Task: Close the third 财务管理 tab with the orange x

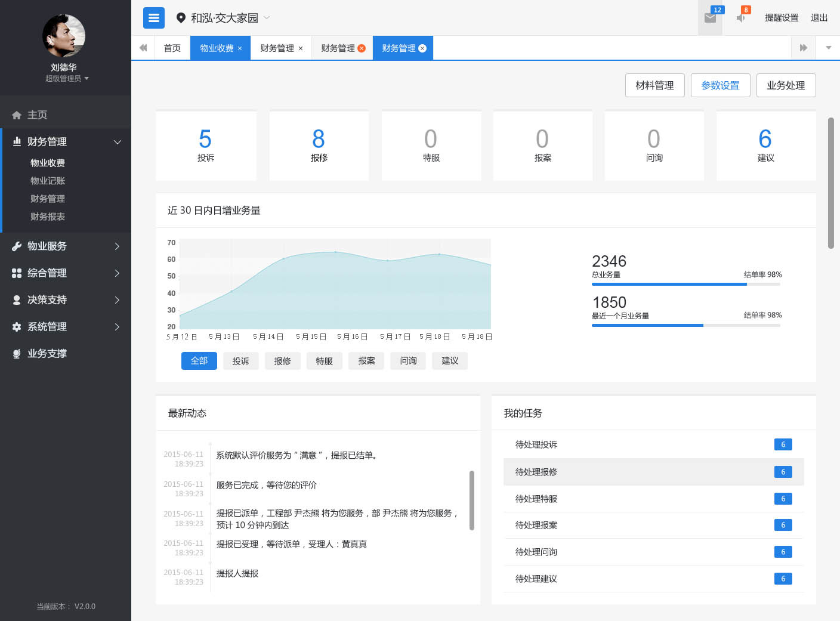Action: coord(362,48)
